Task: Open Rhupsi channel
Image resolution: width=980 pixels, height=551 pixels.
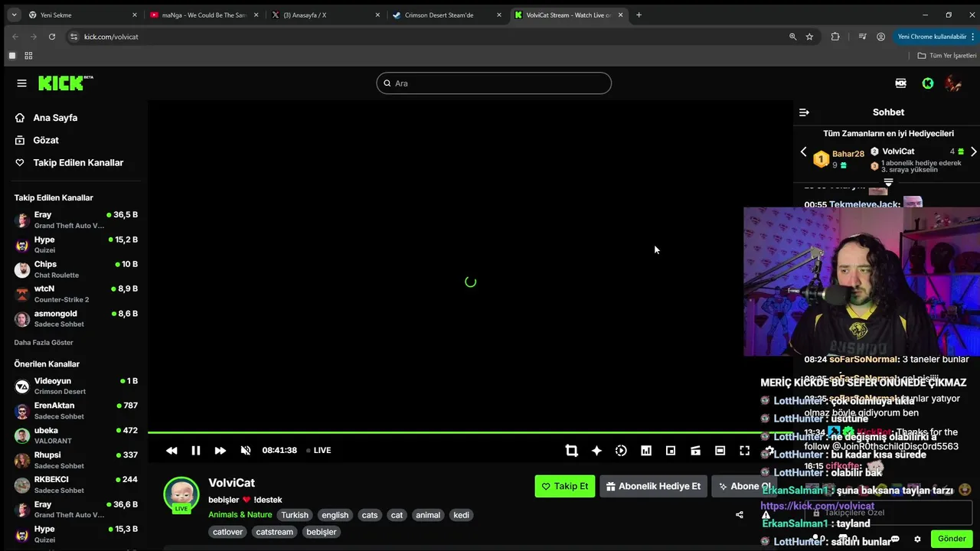Action: (76, 460)
